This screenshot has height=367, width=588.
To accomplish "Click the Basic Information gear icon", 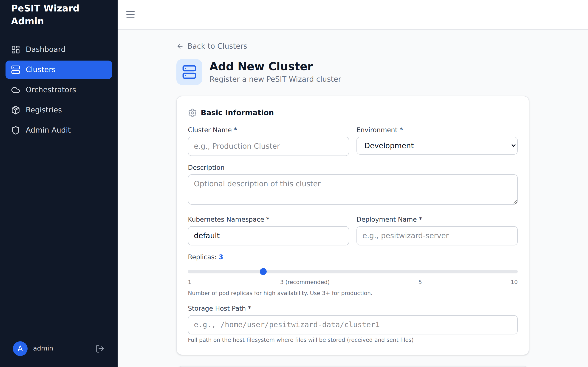I will [x=192, y=113].
